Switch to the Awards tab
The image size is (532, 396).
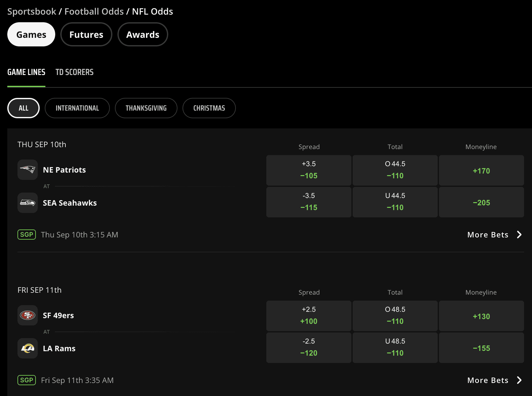(143, 34)
